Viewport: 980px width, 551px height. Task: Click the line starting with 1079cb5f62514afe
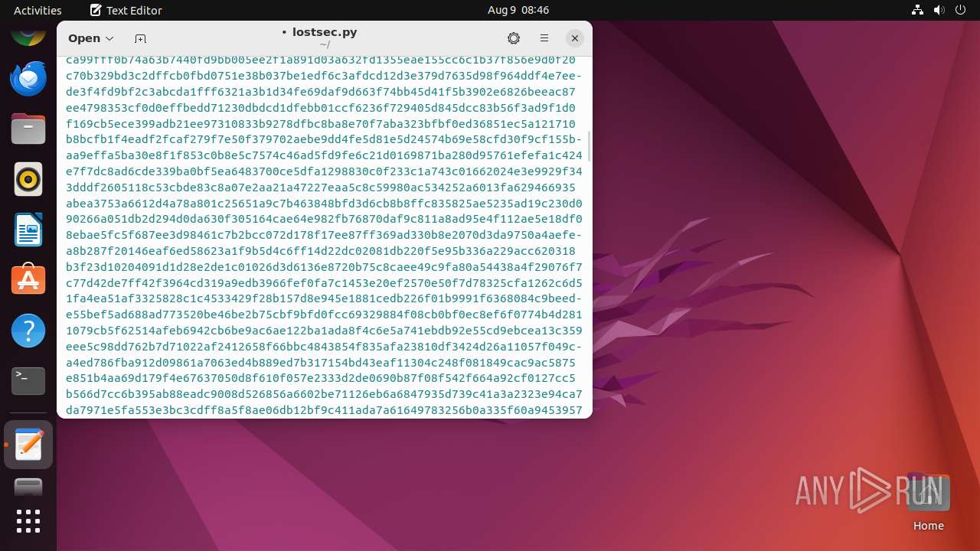(324, 331)
